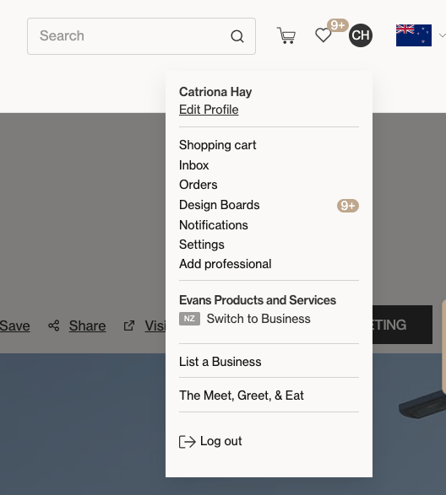Click the share icon beside Share

54,326
